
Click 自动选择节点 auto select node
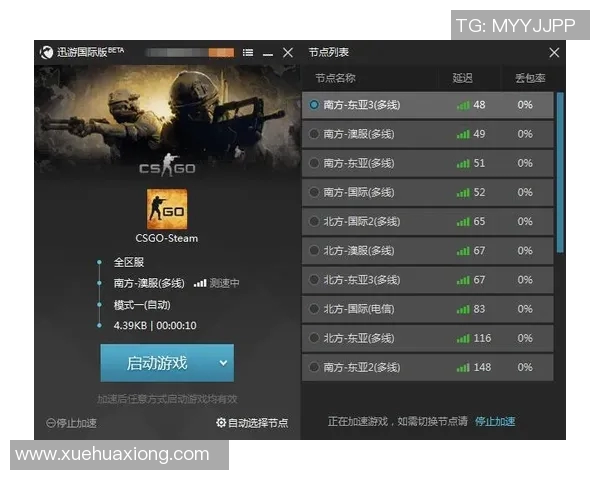258,423
